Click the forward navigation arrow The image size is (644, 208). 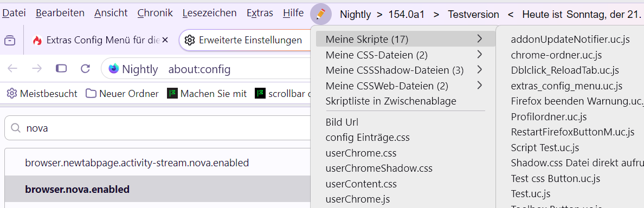pos(37,68)
